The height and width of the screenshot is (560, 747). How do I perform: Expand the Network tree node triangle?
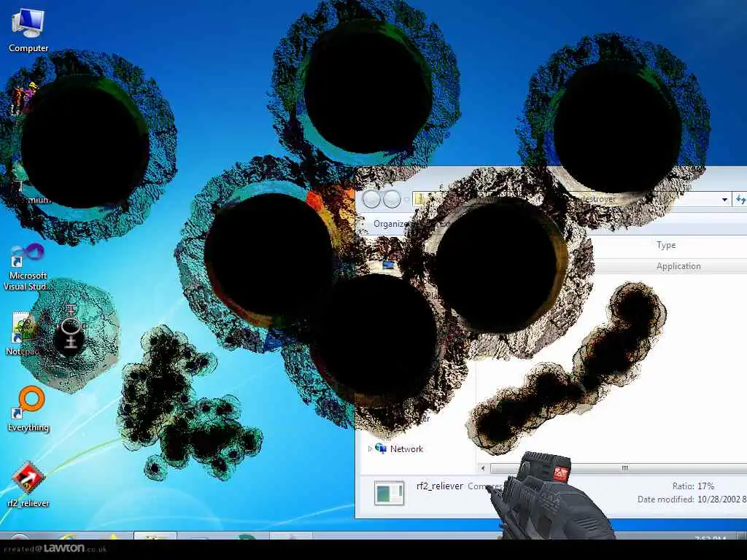[370, 448]
